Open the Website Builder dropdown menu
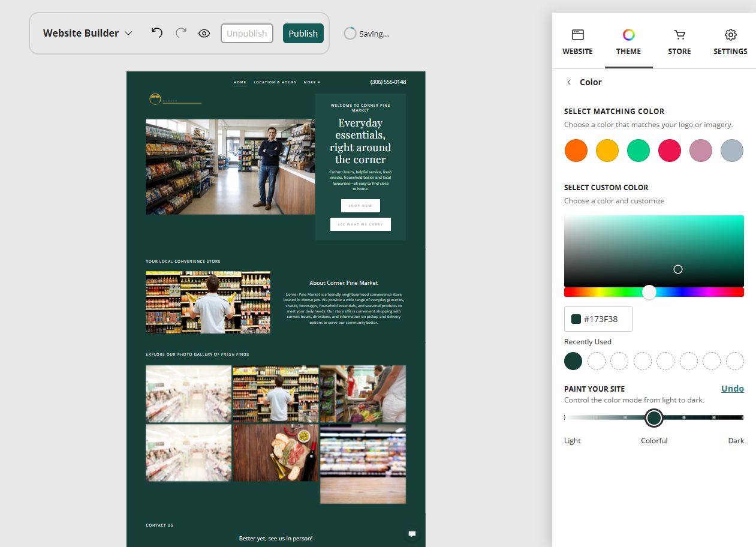Viewport: 756px width, 547px height. [x=88, y=33]
